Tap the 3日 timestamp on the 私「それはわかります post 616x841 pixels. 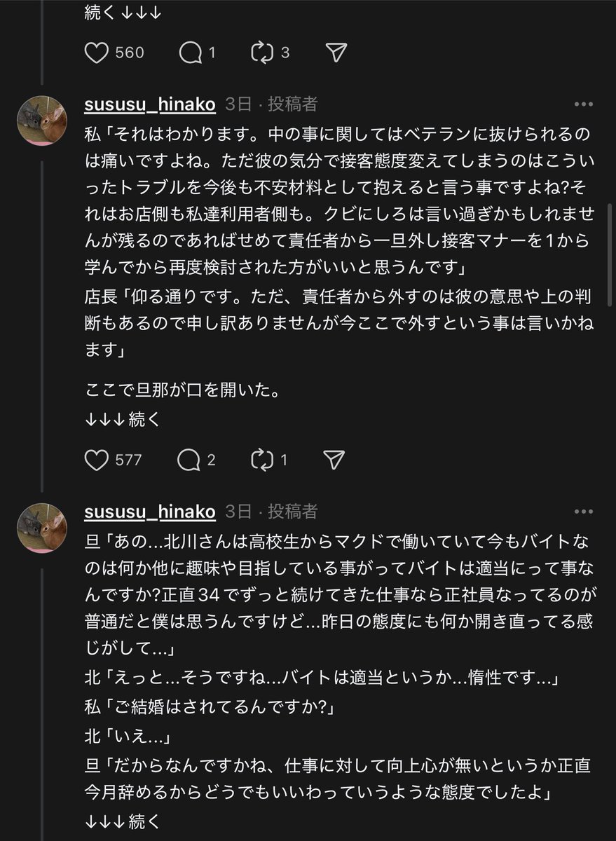pyautogui.click(x=238, y=104)
